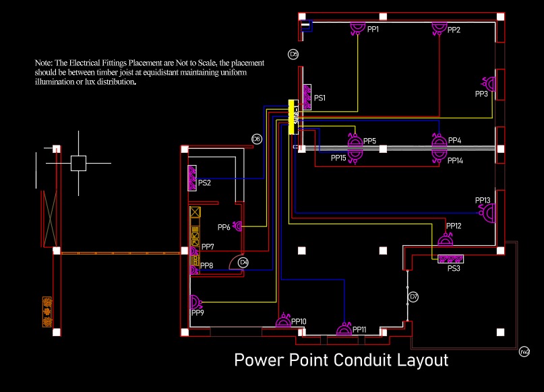Select the PP6 socket symbol

click(x=238, y=226)
